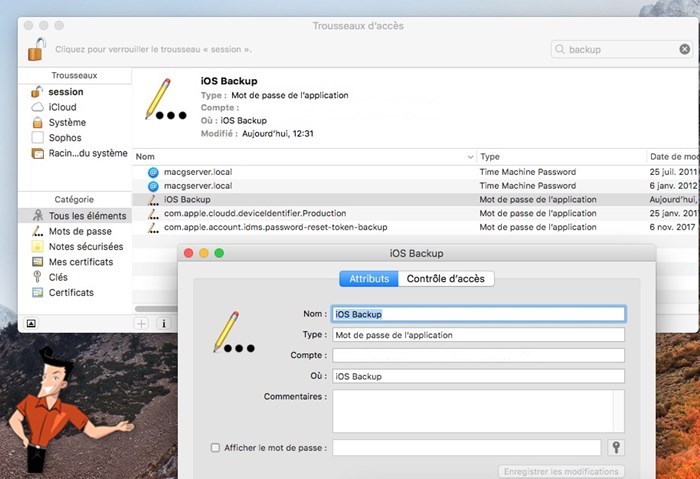Select the macgserver.local row dated 6 janv. 2012

click(415, 186)
